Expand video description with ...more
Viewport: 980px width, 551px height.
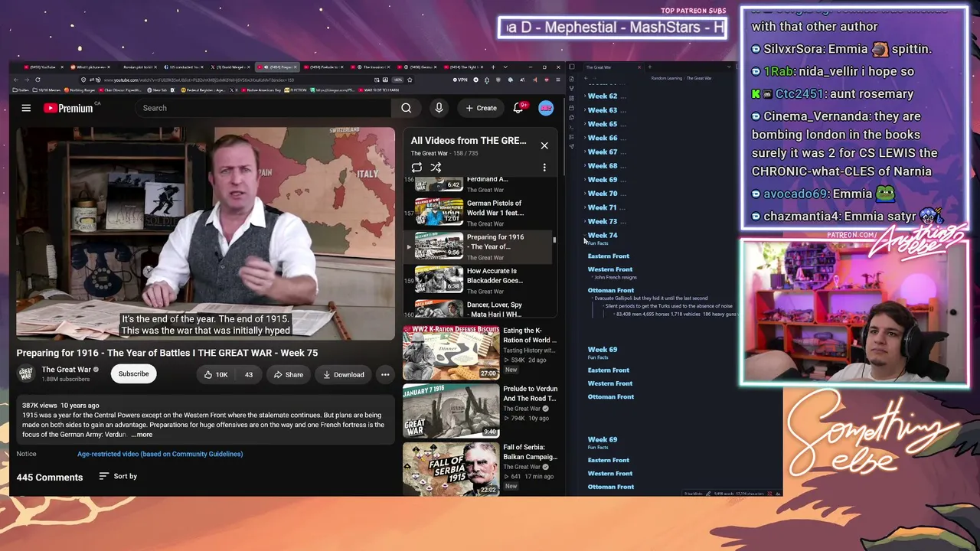(x=142, y=435)
